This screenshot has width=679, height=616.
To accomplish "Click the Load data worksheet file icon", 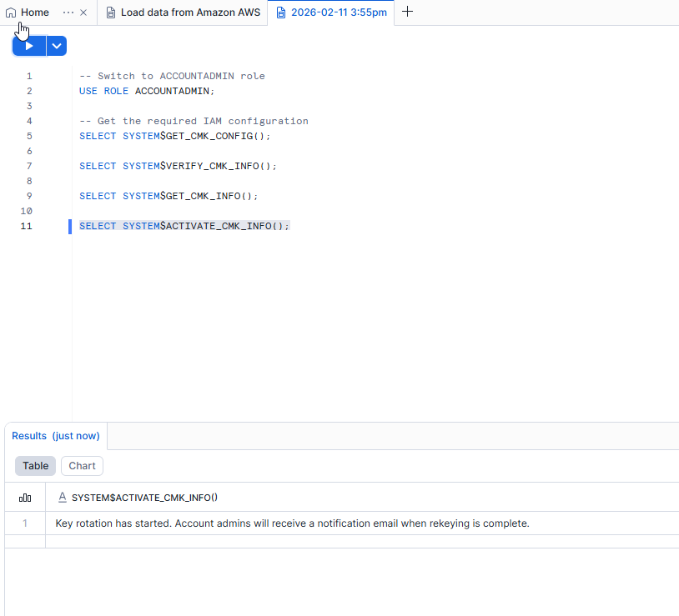I will (111, 13).
